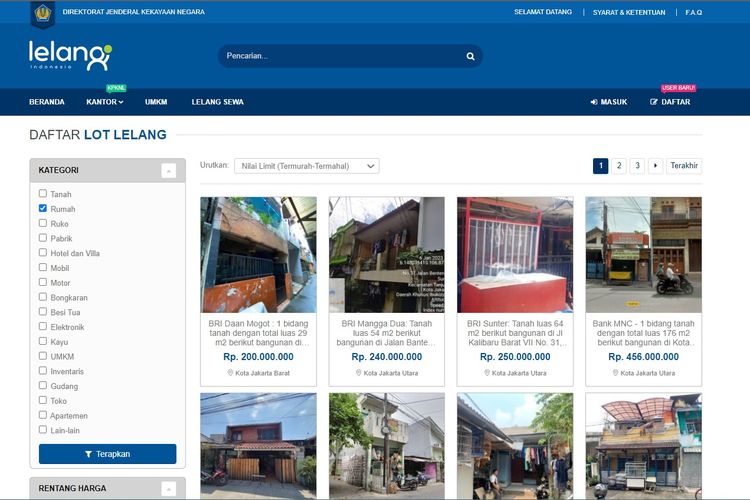The height and width of the screenshot is (500, 750).
Task: Open the BRI Daan Mogot lot photo
Action: 258,255
